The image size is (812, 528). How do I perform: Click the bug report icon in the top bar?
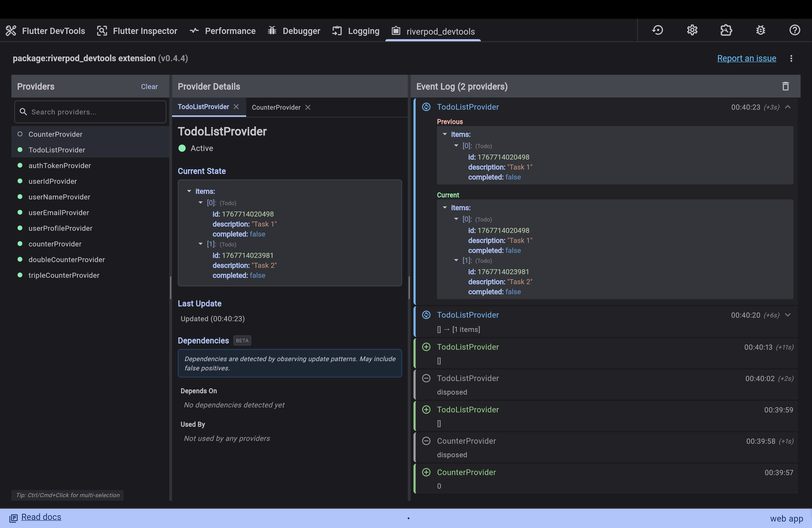760,30
